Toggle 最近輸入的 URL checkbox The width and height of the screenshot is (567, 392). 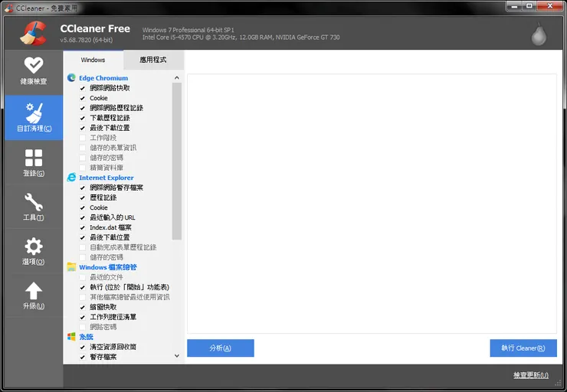pos(83,217)
